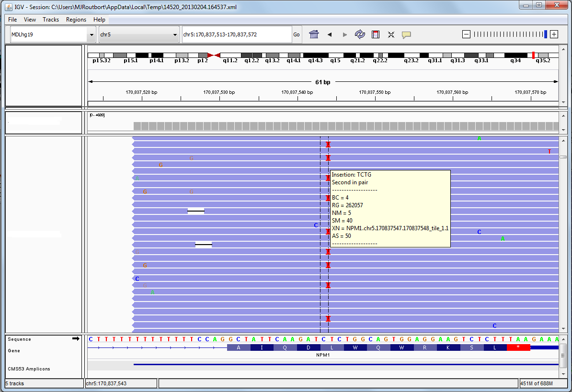
Task: Click the alignment panel scroll up arrow
Action: [563, 140]
